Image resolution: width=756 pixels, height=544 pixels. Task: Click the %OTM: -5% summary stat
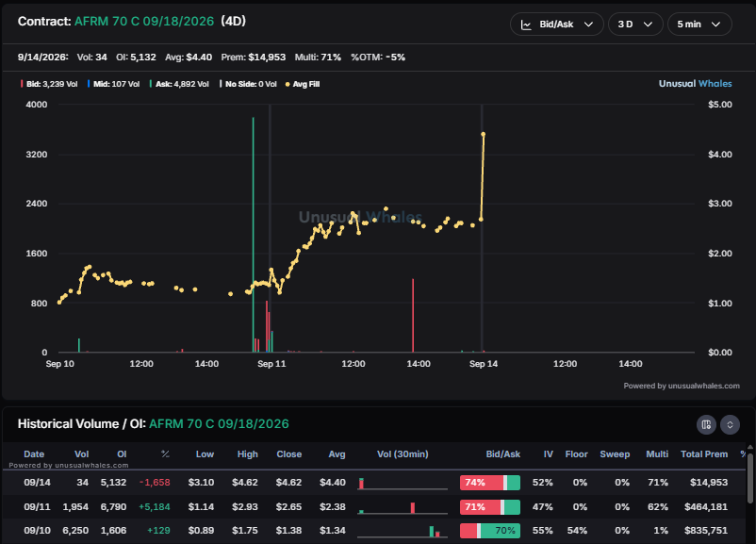(378, 58)
